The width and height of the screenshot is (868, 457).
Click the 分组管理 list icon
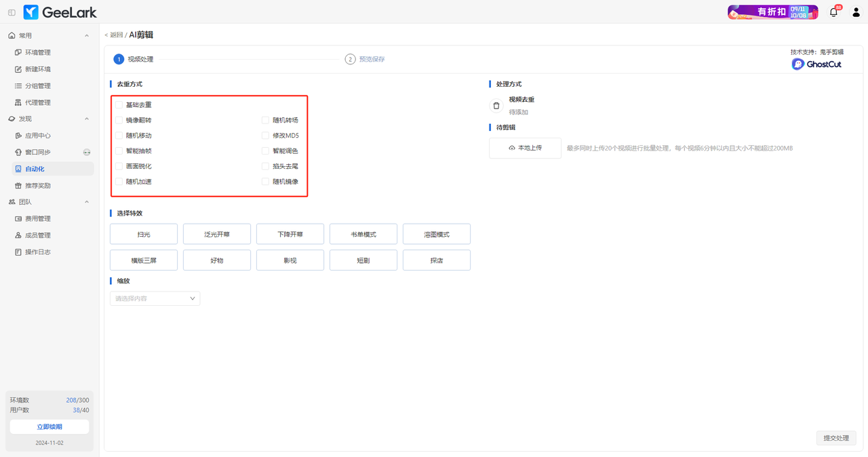tap(18, 86)
